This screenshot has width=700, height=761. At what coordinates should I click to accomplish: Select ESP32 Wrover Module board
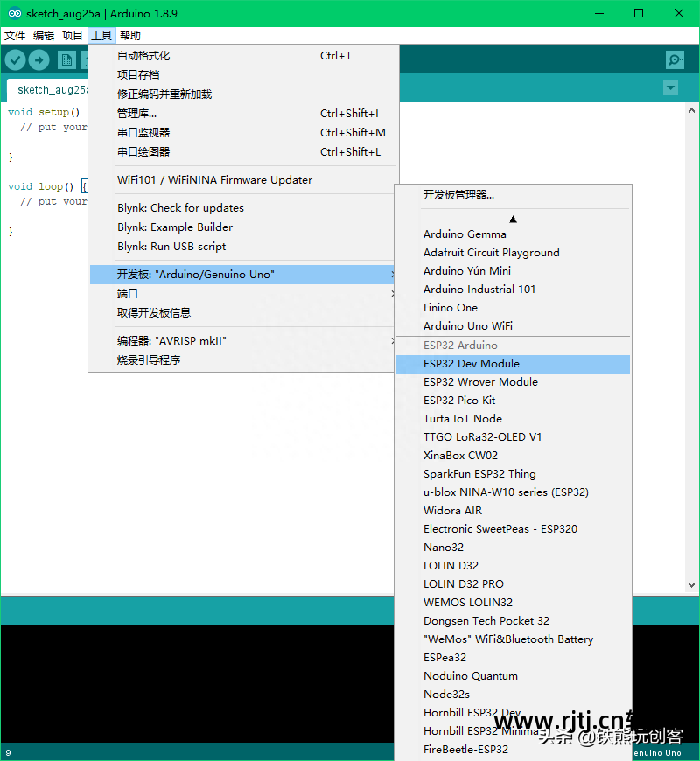click(513, 382)
